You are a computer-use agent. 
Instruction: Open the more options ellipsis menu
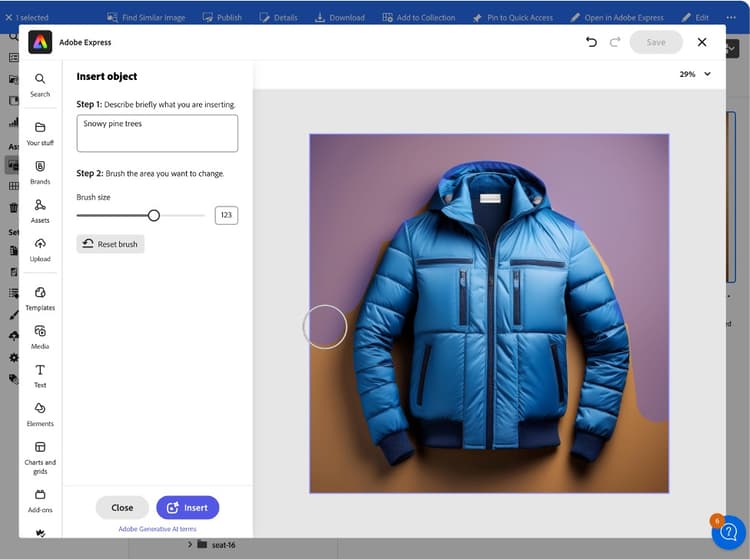click(731, 18)
